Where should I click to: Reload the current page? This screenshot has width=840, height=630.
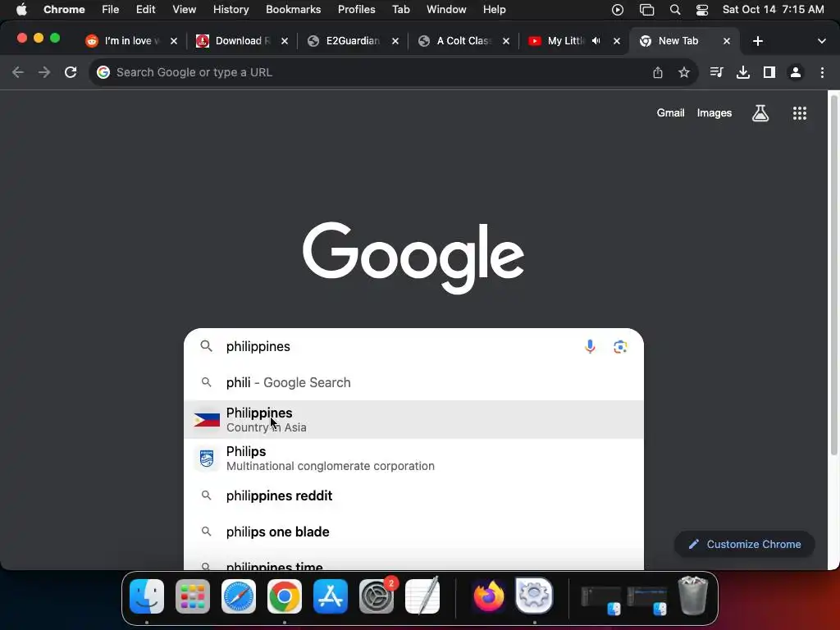pyautogui.click(x=71, y=72)
